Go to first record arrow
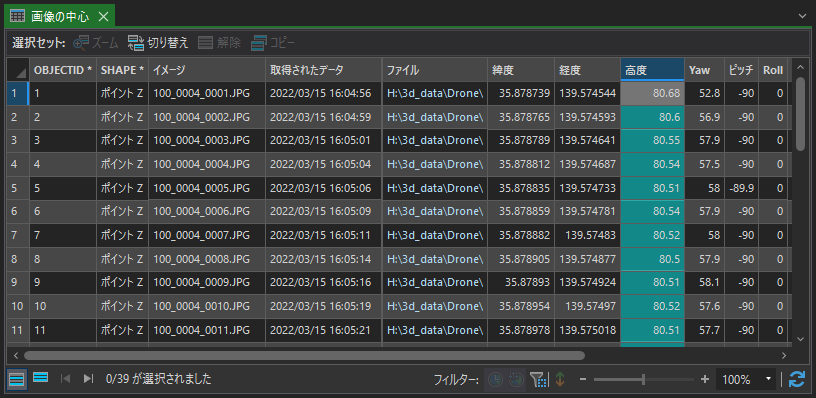Image resolution: width=816 pixels, height=398 pixels. tap(66, 379)
